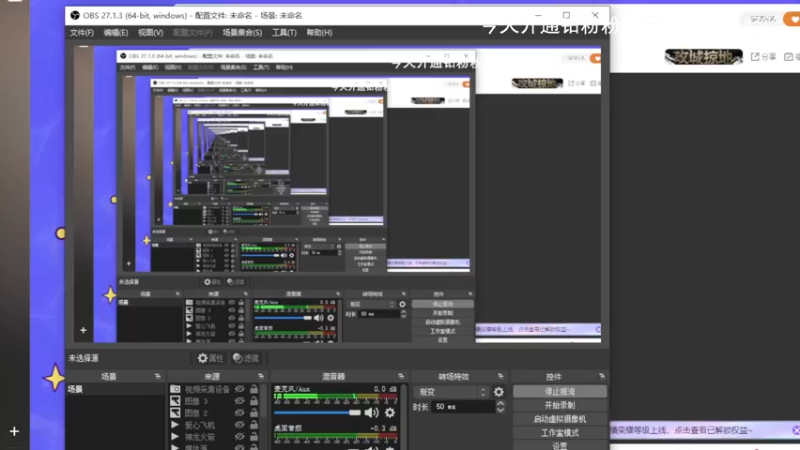The height and width of the screenshot is (450, 800).
Task: Increase 时长 with the up arrow
Action: [501, 404]
